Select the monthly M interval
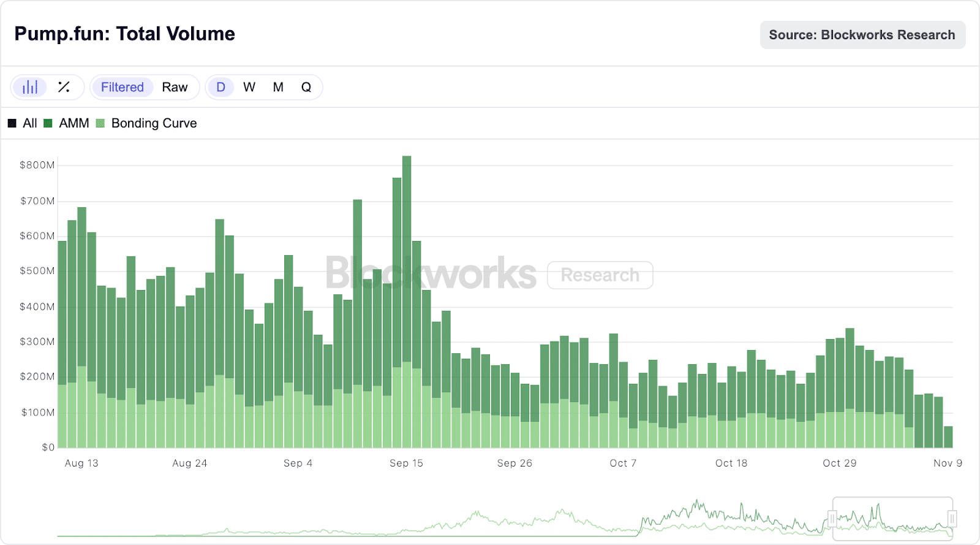Viewport: 980px width, 545px height. [278, 87]
